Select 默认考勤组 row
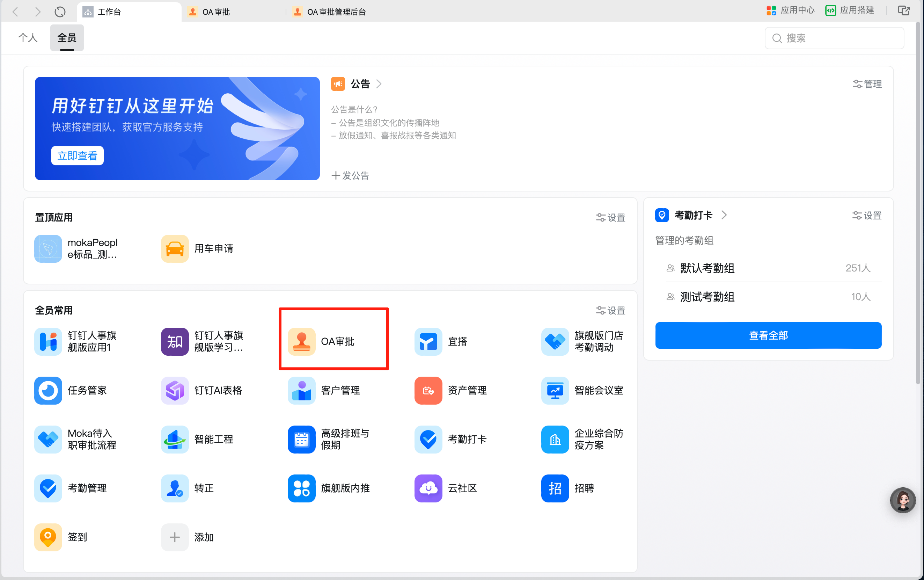The image size is (924, 580). (768, 268)
